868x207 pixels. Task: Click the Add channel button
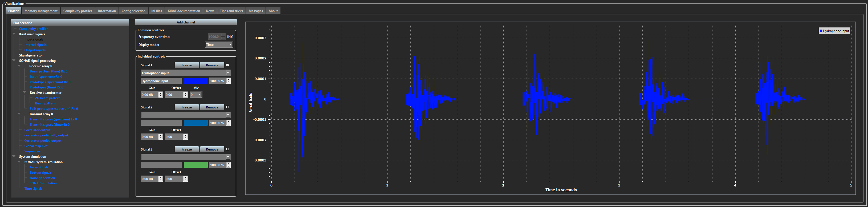tap(186, 22)
